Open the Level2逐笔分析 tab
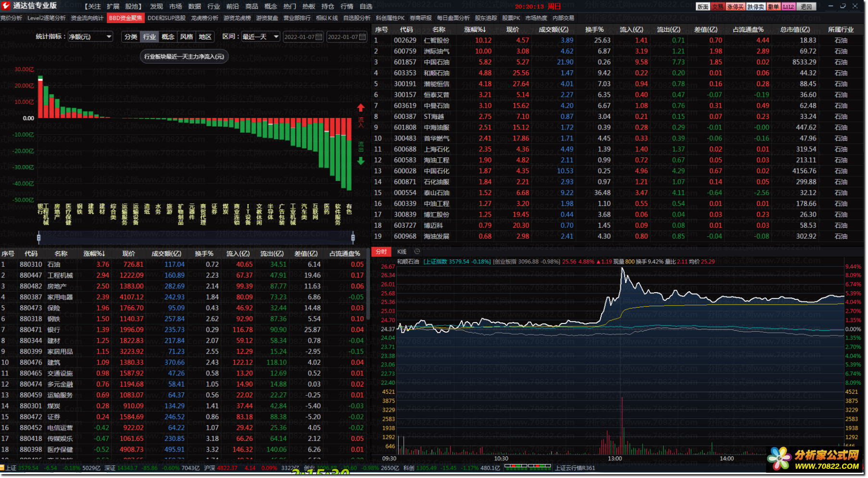This screenshot has width=868, height=478. pos(46,18)
